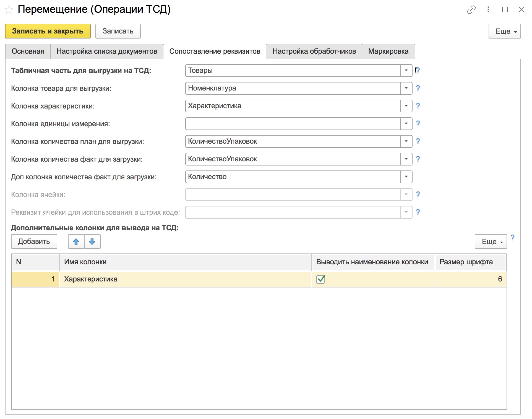
Task: Show help for Колонка характеристики
Action: click(x=418, y=106)
